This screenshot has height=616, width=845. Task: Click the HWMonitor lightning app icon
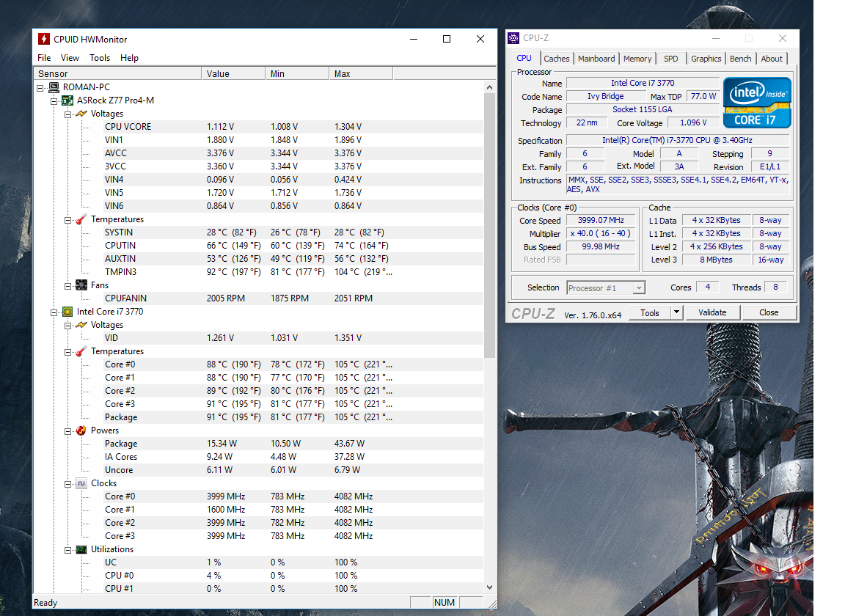[44, 39]
